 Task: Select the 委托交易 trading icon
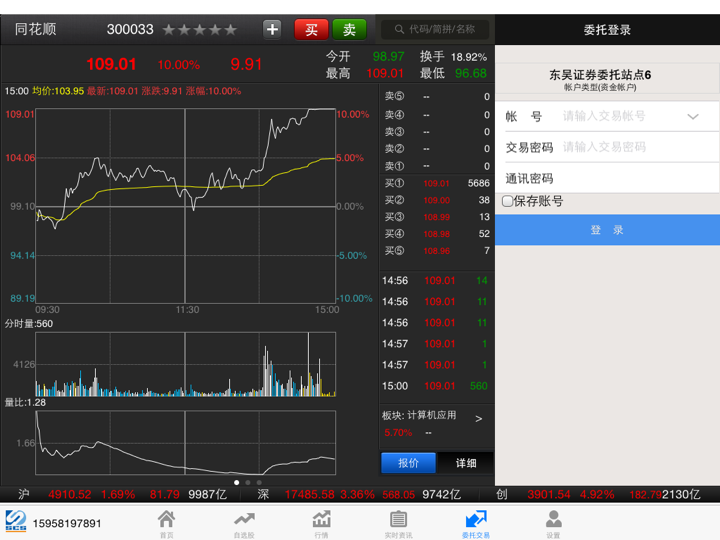click(x=476, y=522)
